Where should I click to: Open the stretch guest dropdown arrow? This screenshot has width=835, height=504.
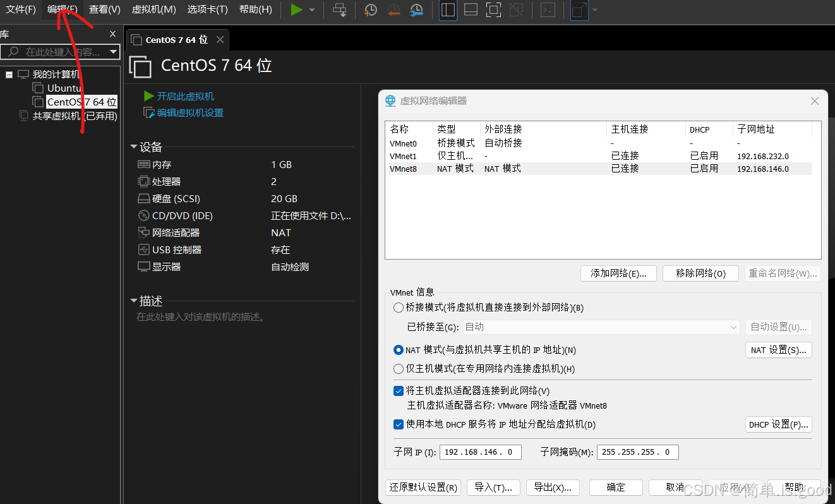pos(595,10)
